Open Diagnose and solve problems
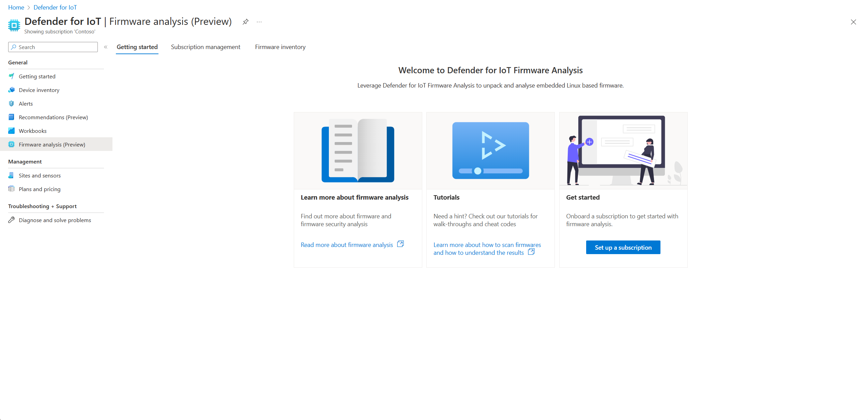 click(x=55, y=220)
